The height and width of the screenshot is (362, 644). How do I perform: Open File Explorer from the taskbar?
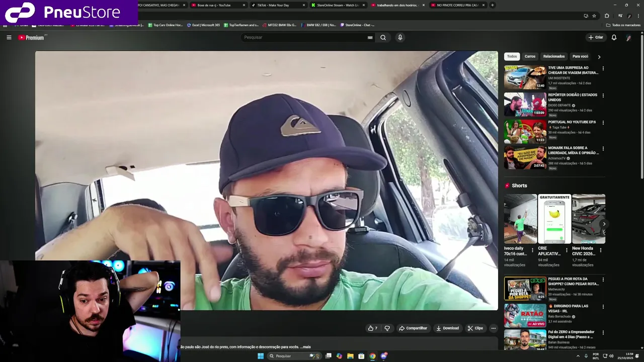point(350,356)
